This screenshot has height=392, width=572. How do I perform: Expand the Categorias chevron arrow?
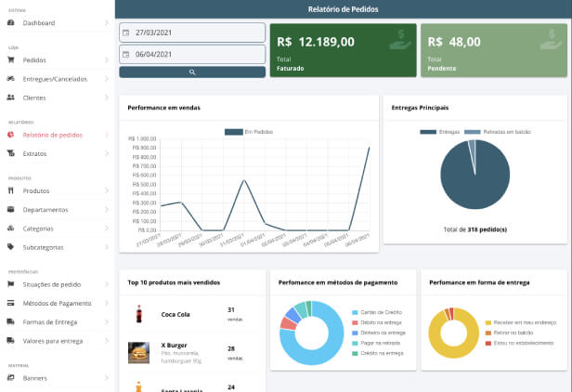click(107, 229)
